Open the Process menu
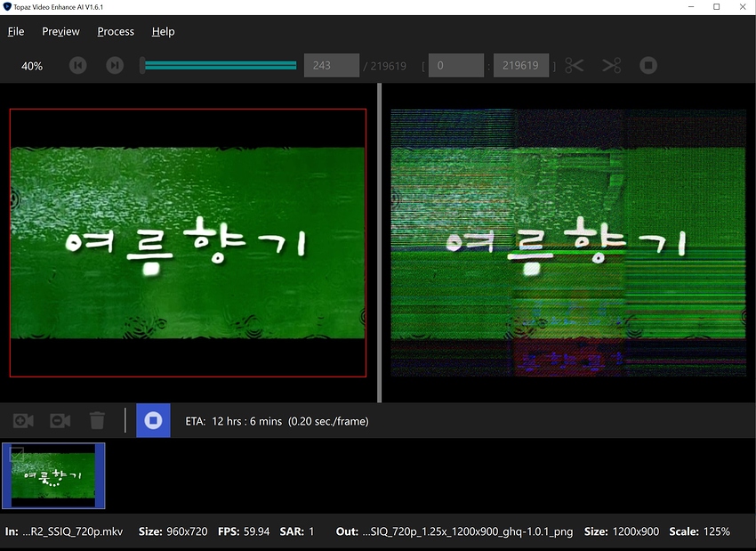Image resolution: width=756 pixels, height=551 pixels. (x=116, y=31)
